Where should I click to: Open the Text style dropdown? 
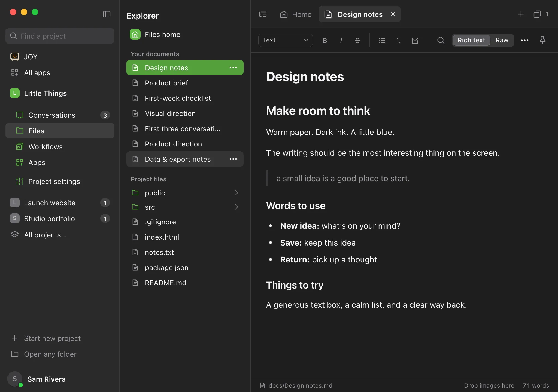click(x=285, y=40)
